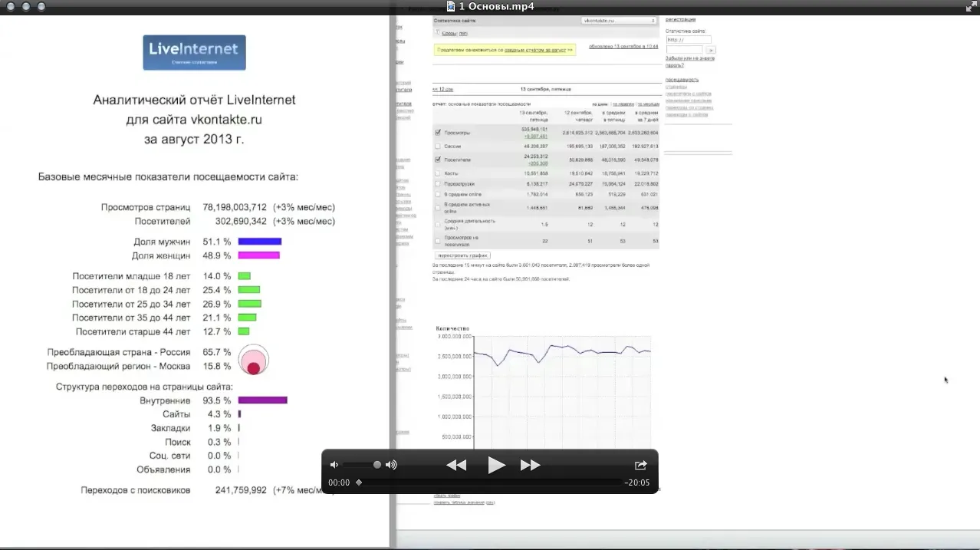
Task: Click the mute speaker icon
Action: pyautogui.click(x=334, y=465)
